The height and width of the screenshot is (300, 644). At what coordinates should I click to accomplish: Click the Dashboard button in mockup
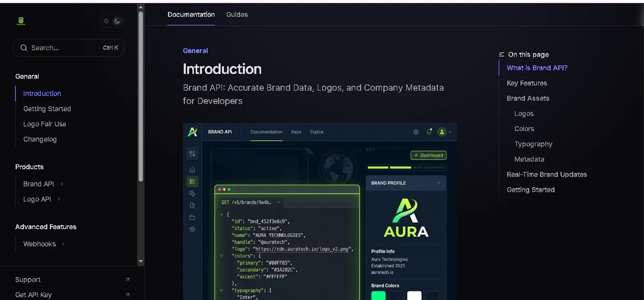pyautogui.click(x=428, y=155)
